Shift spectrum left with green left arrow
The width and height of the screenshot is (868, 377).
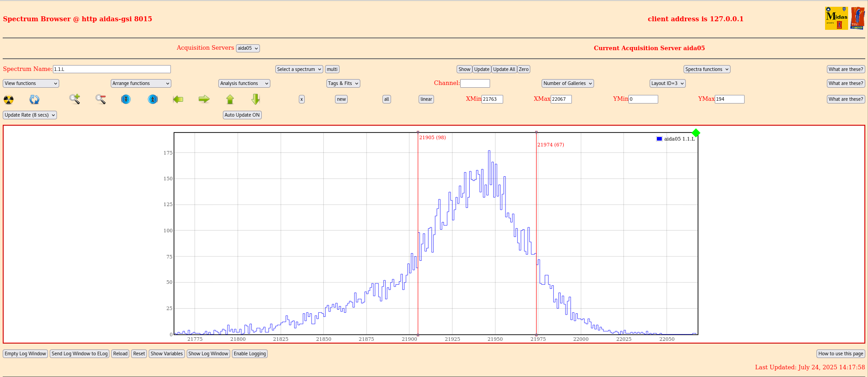[178, 99]
